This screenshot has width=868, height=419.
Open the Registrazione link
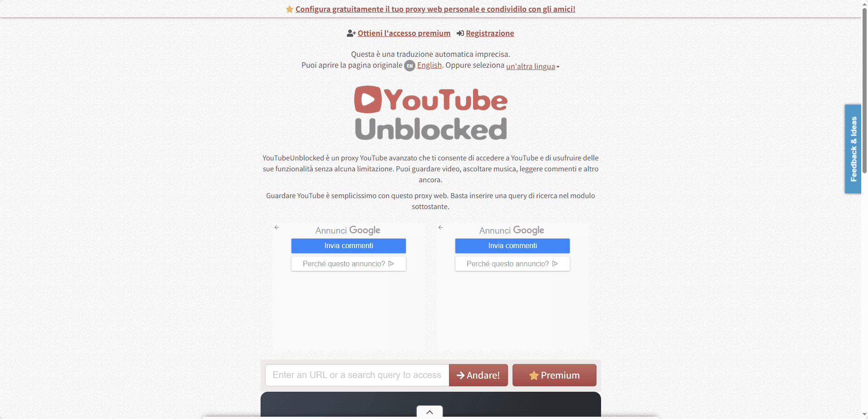tap(490, 33)
